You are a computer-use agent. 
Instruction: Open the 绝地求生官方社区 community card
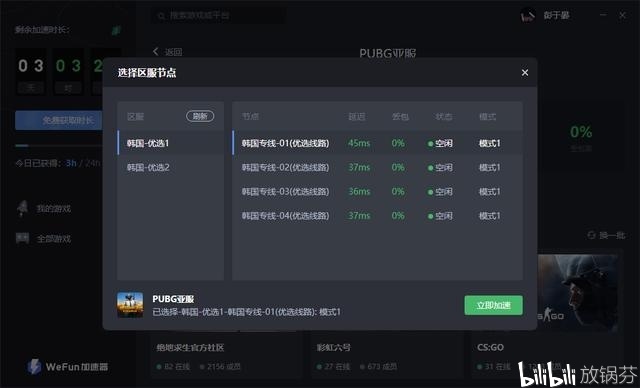[226, 355]
